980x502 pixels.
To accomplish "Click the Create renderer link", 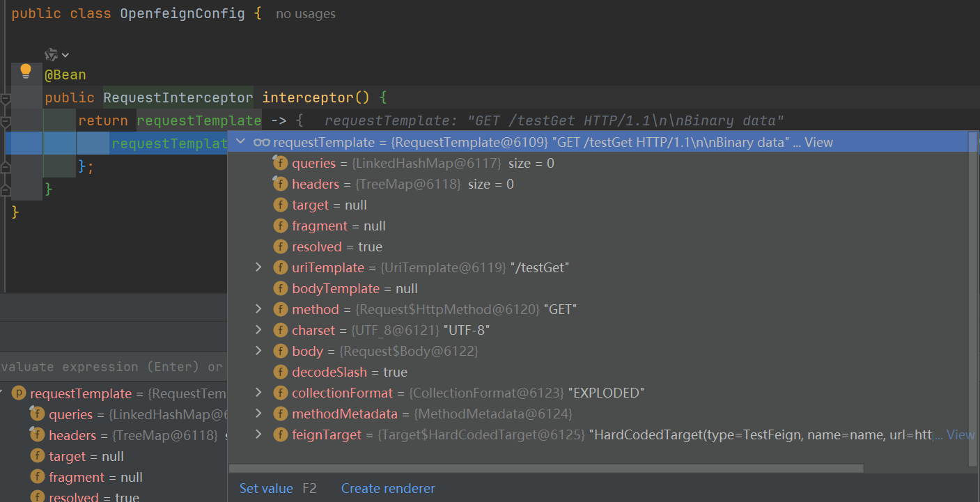I will (388, 488).
